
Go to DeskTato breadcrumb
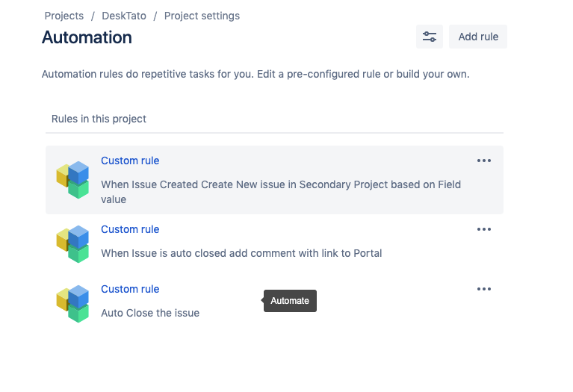pos(123,16)
